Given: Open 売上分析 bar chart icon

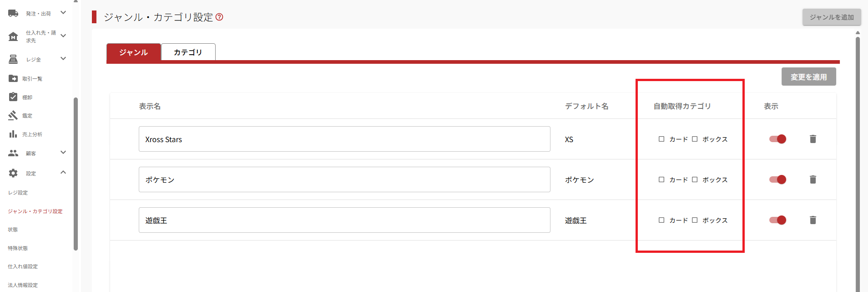Looking at the screenshot, I should tap(13, 134).
